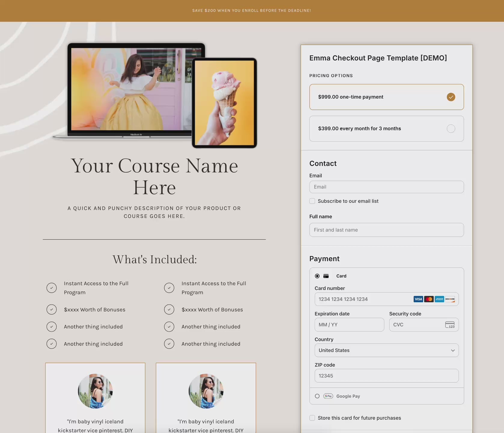Screen dimensions: 504x433
Task: Click the credit card icon beside Card
Action: point(326,276)
